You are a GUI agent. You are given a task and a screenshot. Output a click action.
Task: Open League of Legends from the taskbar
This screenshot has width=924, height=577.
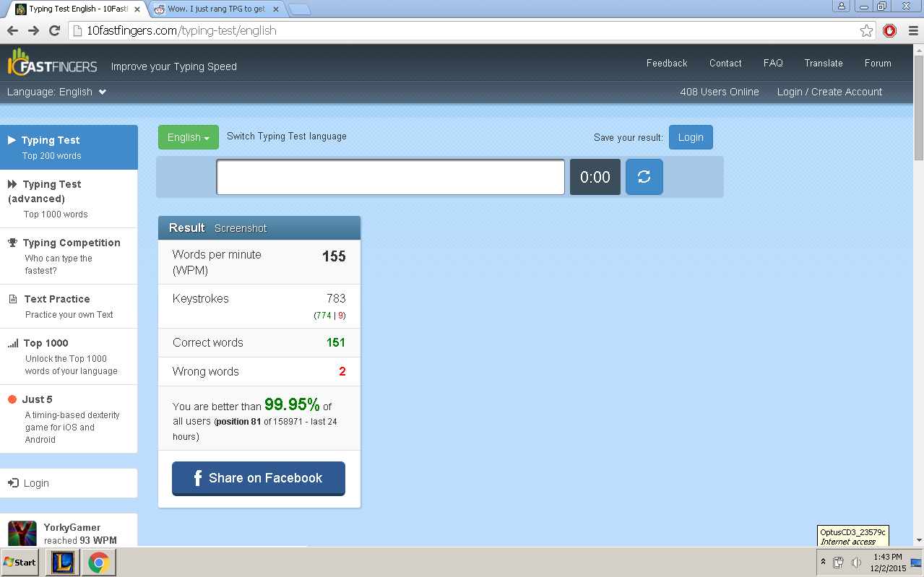tap(61, 562)
